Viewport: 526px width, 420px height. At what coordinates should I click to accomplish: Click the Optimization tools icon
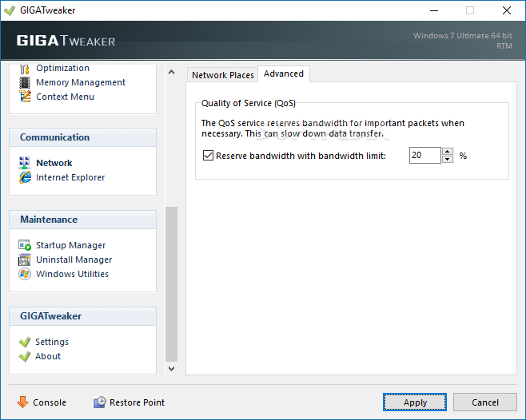(25, 69)
